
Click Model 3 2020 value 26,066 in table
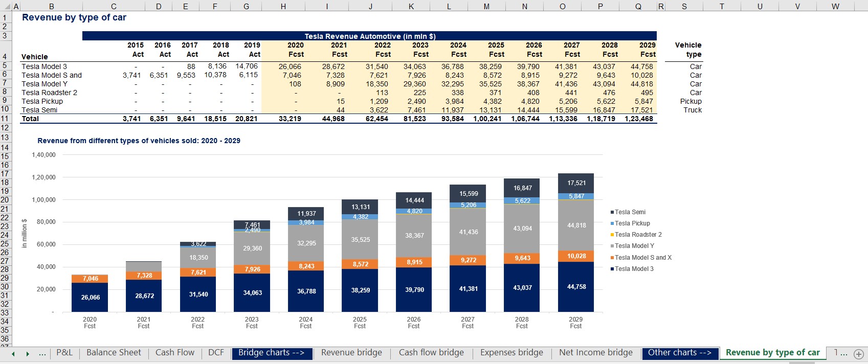coord(290,66)
